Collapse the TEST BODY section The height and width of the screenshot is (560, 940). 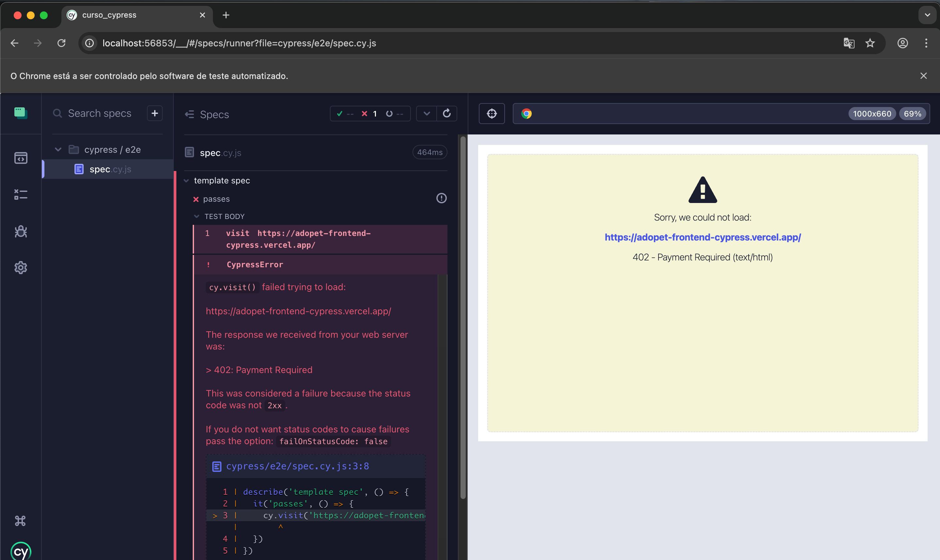pos(196,216)
